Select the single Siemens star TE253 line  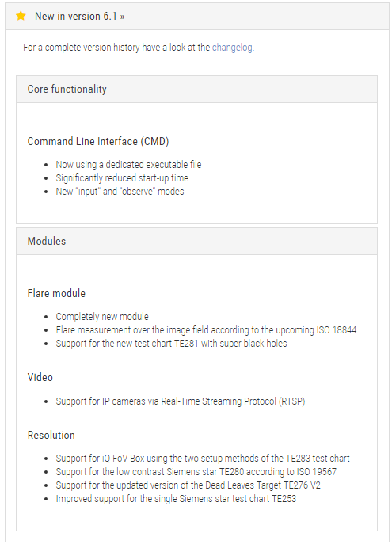(176, 499)
